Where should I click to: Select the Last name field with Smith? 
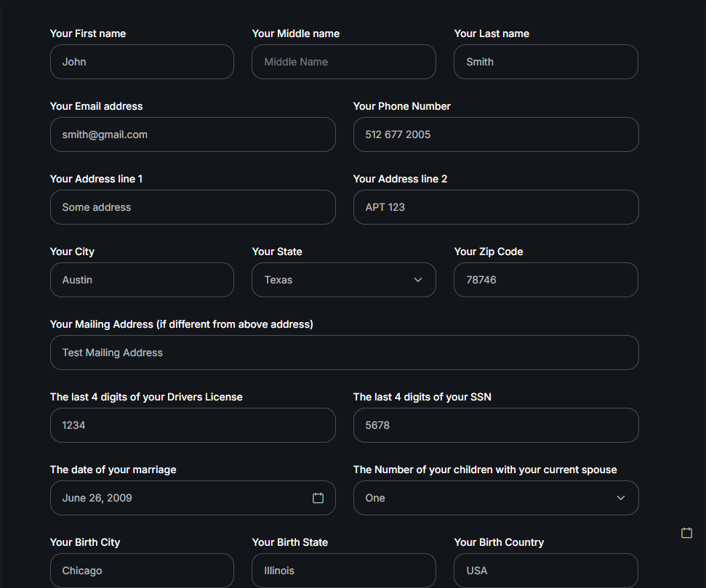(x=546, y=62)
